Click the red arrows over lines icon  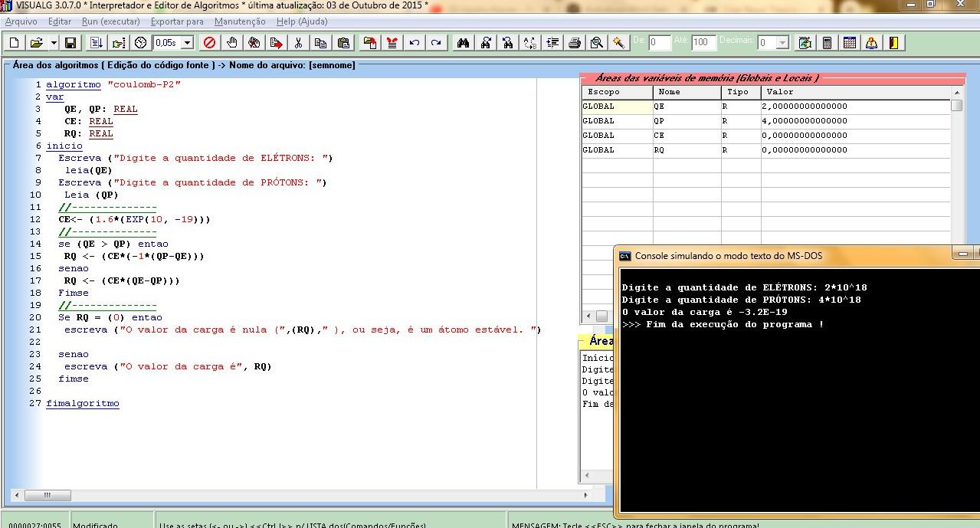[392, 43]
